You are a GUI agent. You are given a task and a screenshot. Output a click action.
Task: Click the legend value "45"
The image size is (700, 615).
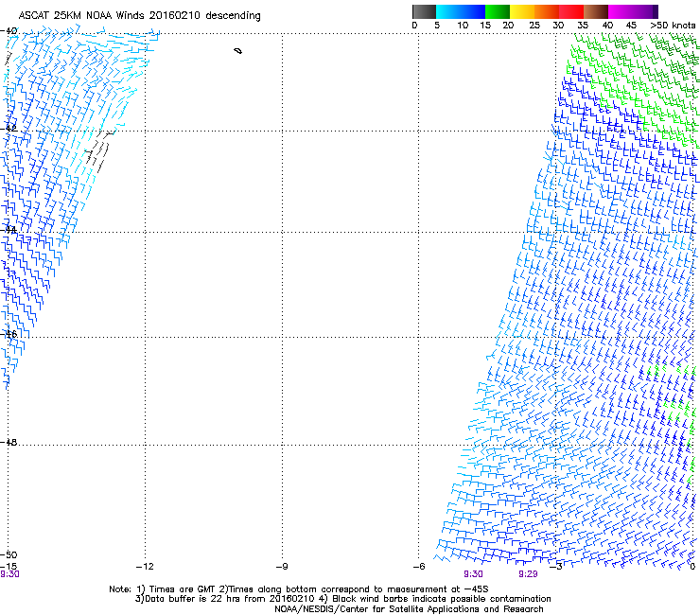[x=631, y=26]
